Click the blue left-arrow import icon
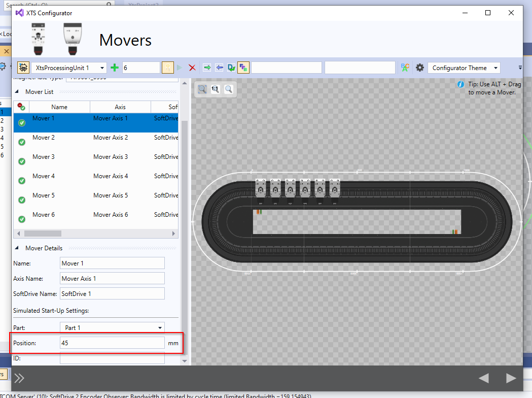532x398 pixels. [x=219, y=68]
